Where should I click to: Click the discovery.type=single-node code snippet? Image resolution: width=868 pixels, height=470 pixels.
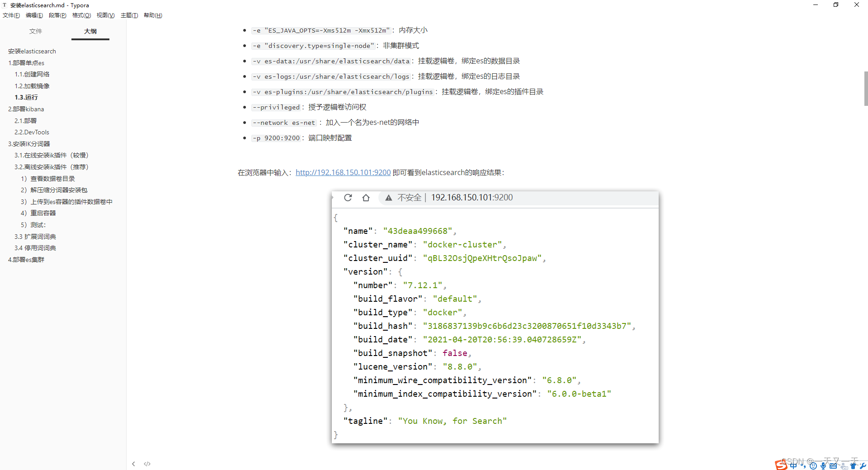pos(313,46)
